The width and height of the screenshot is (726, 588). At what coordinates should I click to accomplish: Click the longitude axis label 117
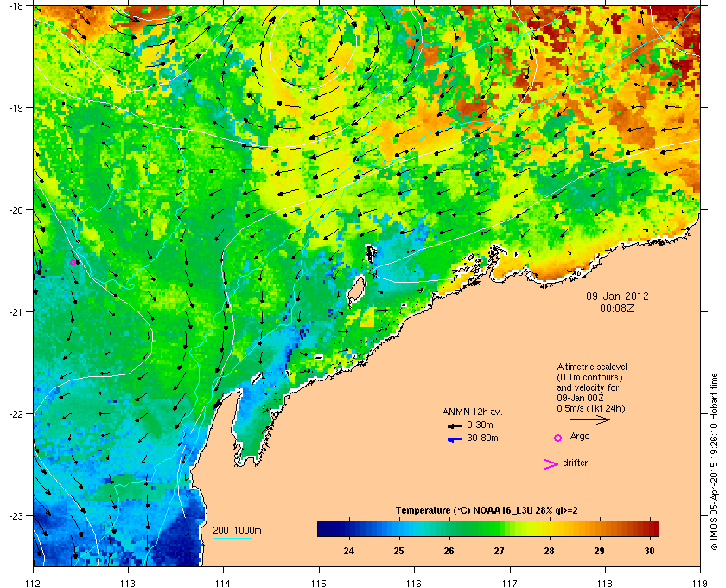[x=510, y=584]
